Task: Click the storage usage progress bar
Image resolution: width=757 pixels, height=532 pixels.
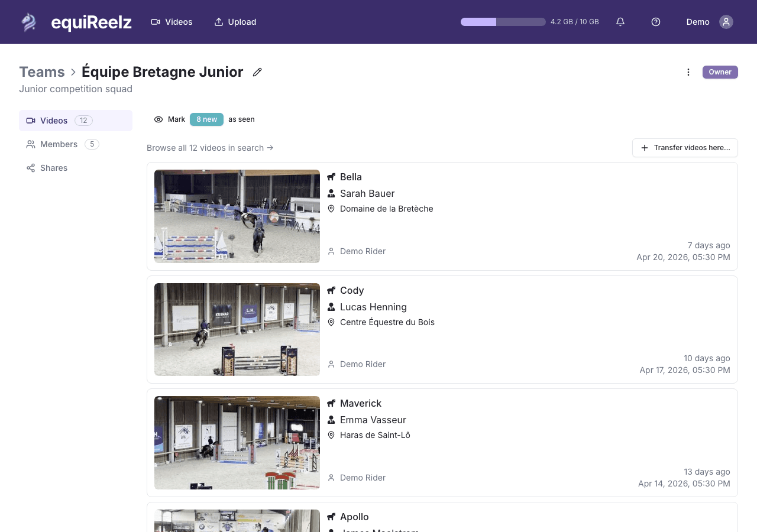Action: 503,22
